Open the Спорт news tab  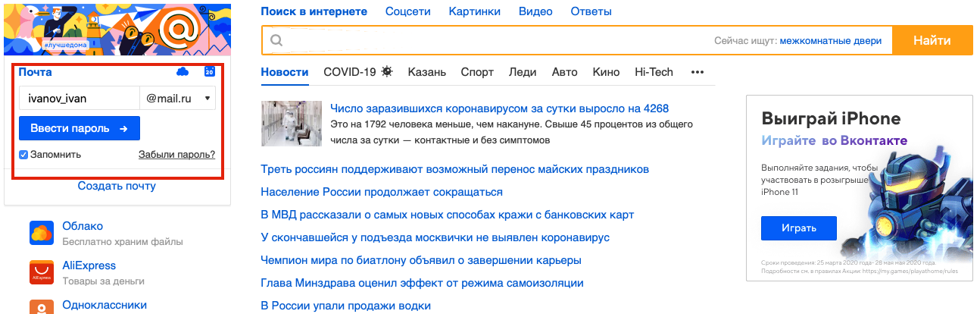point(477,73)
